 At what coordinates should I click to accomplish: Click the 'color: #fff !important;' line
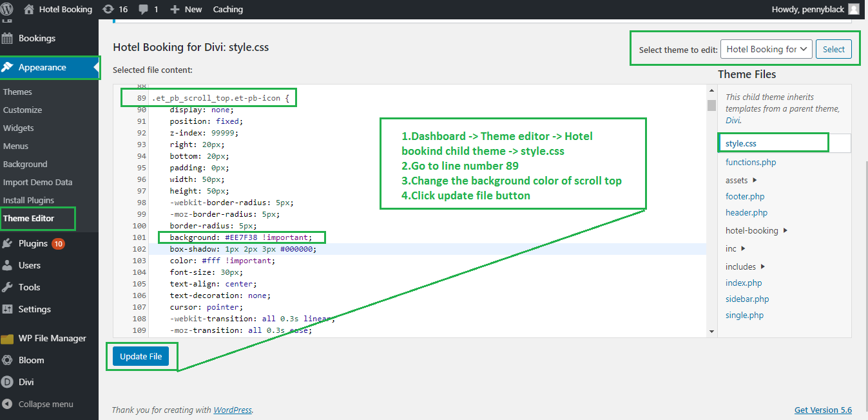(x=222, y=261)
